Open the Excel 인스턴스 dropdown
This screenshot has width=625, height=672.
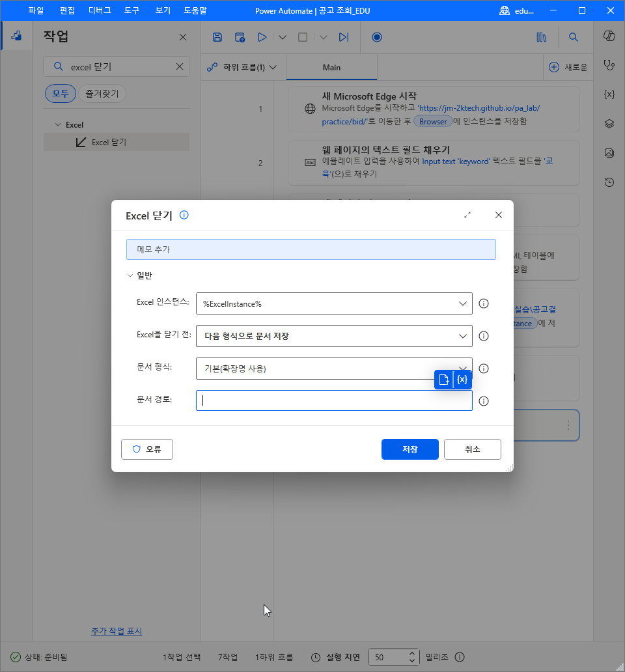coord(334,303)
